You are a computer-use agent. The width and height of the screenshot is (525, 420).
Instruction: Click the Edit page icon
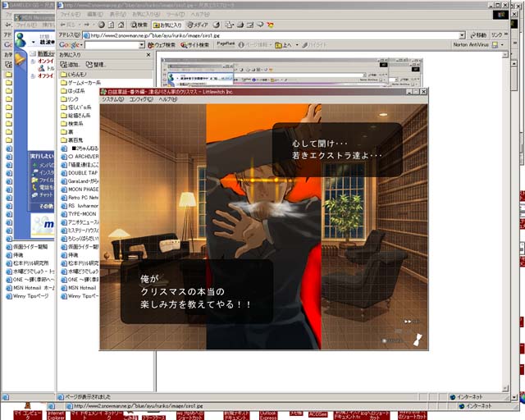tap(250, 25)
